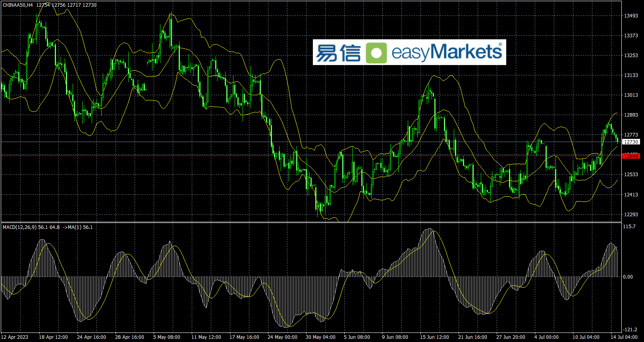644x342 pixels.
Task: Click the MACD 0.00 zero level label
Action: (x=628, y=277)
